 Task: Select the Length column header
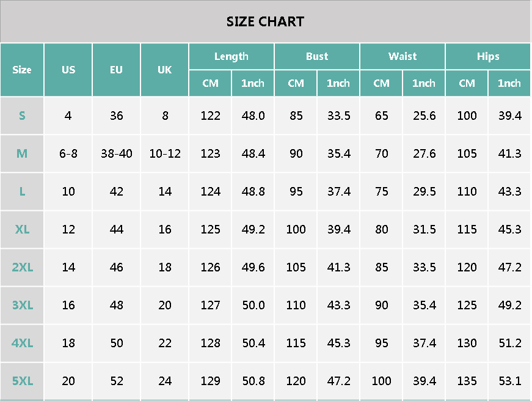tap(231, 56)
